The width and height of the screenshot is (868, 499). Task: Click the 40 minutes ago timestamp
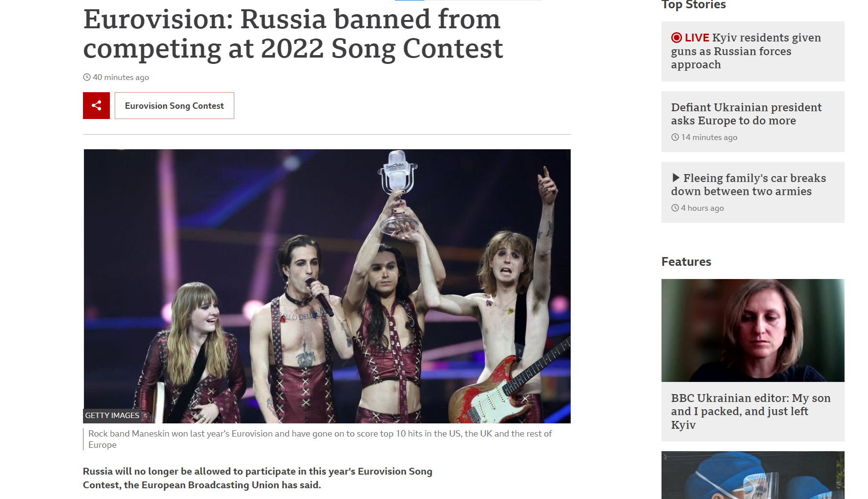(121, 77)
